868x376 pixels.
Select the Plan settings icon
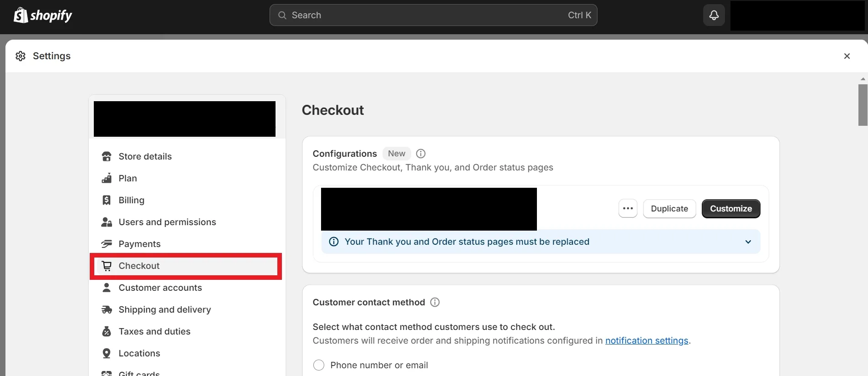tap(106, 178)
